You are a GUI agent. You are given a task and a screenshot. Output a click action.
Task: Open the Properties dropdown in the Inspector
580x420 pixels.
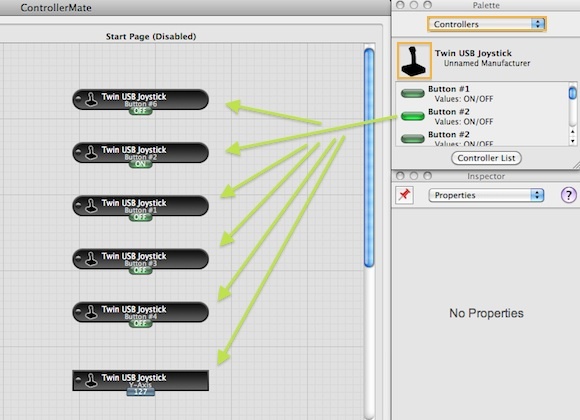coord(486,195)
